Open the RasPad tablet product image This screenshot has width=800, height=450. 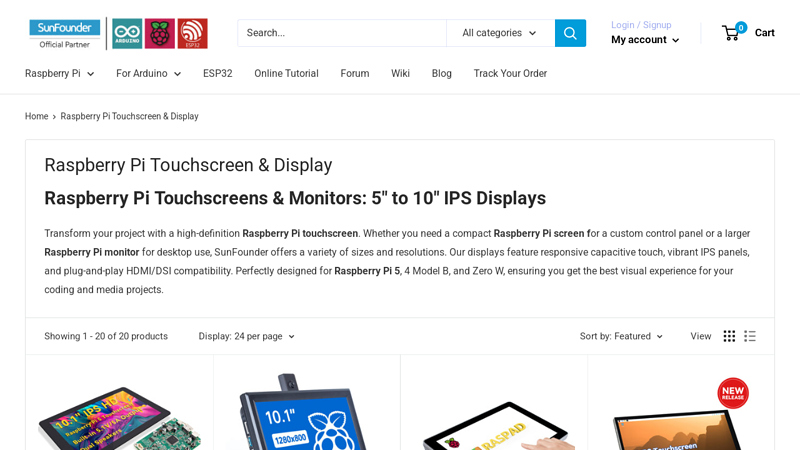click(494, 426)
